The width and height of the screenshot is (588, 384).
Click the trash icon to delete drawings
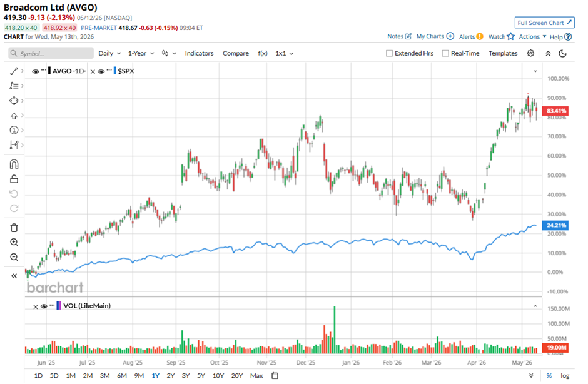[14, 228]
